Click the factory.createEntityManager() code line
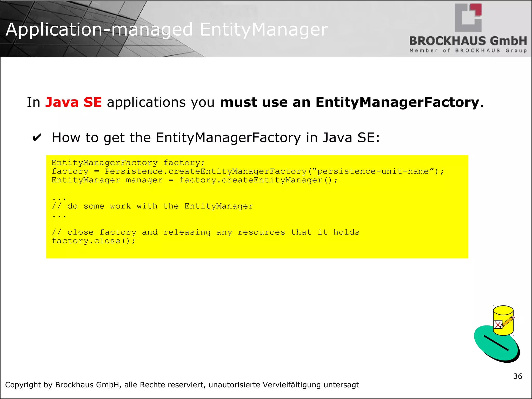Image resolution: width=532 pixels, height=399 pixels. pyautogui.click(x=194, y=180)
